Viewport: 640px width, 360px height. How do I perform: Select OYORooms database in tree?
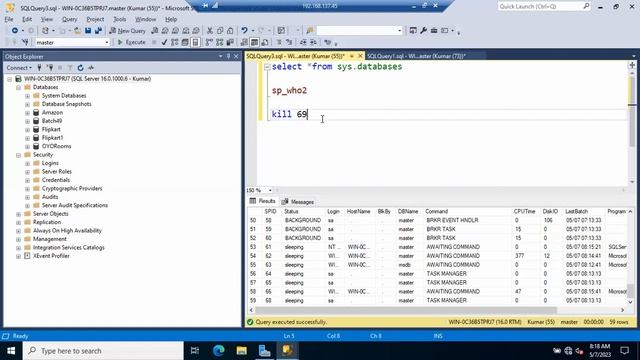pyautogui.click(x=56, y=146)
